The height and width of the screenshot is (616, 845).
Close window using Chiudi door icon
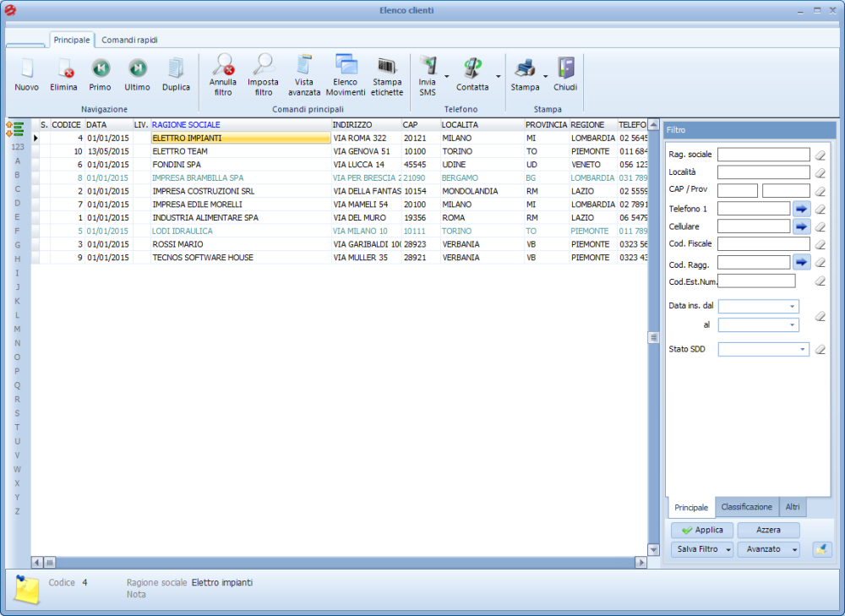[565, 69]
